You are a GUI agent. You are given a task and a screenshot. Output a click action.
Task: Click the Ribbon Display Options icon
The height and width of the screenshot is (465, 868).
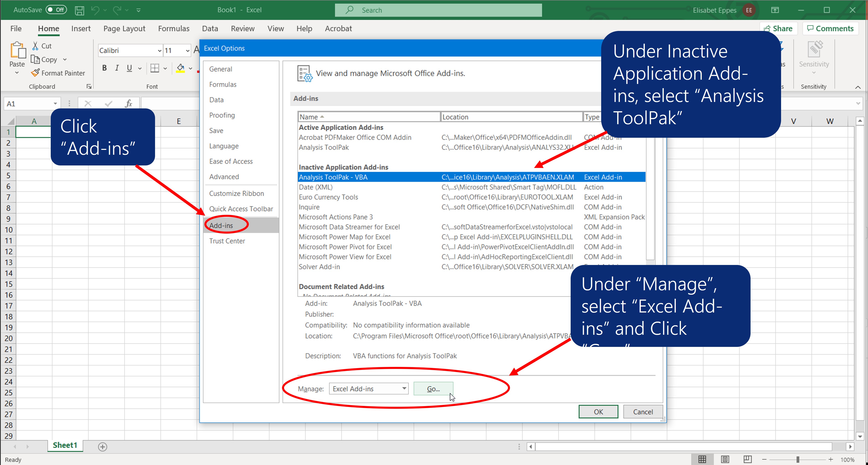[x=775, y=10]
